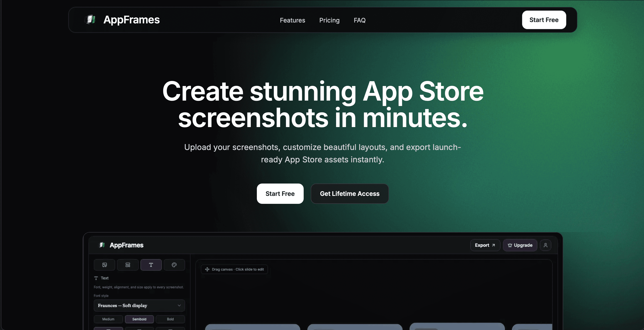Click the AppFrames logo icon in navbar
Image resolution: width=644 pixels, height=330 pixels.
coord(90,19)
